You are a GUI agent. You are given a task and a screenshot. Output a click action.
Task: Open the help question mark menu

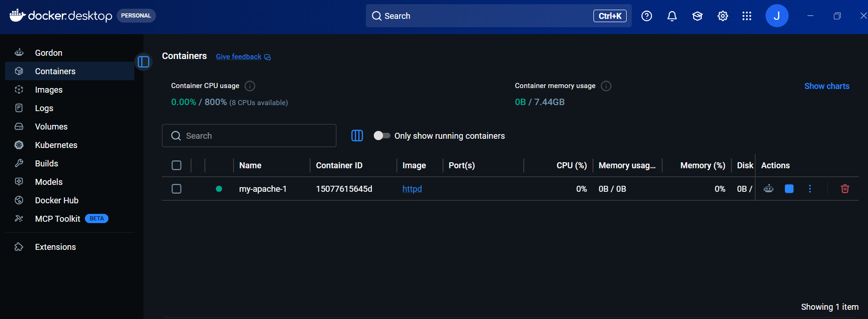coord(647,16)
